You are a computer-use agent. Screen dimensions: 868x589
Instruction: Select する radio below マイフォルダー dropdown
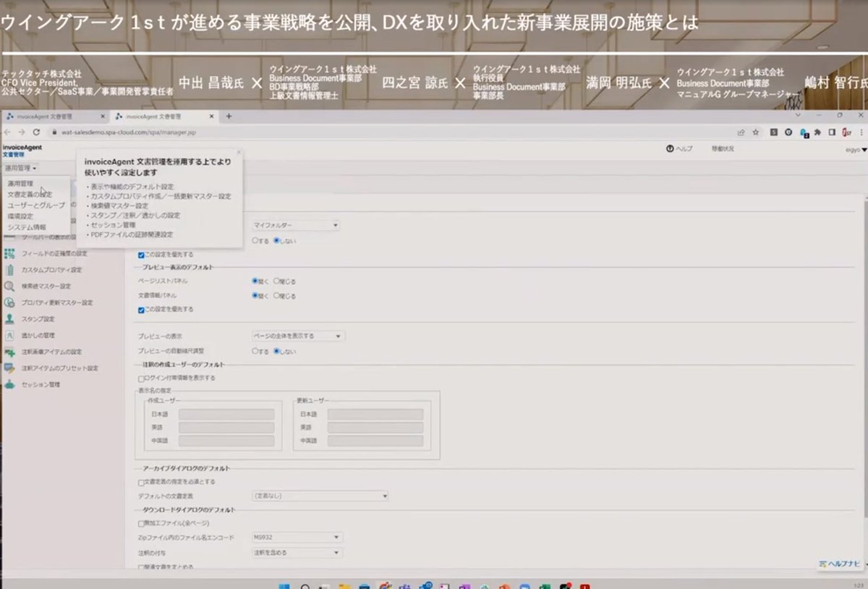255,240
